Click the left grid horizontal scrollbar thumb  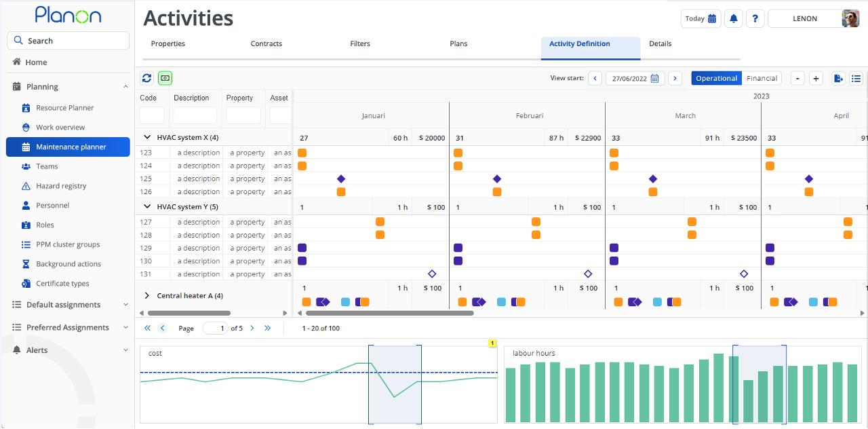pyautogui.click(x=189, y=313)
